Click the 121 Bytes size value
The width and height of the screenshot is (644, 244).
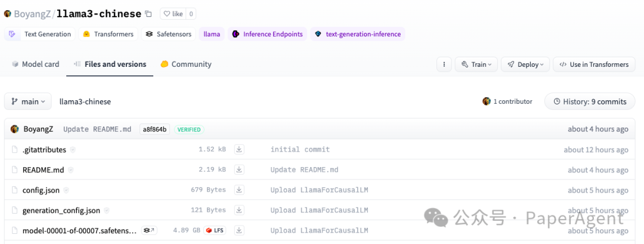(x=208, y=211)
